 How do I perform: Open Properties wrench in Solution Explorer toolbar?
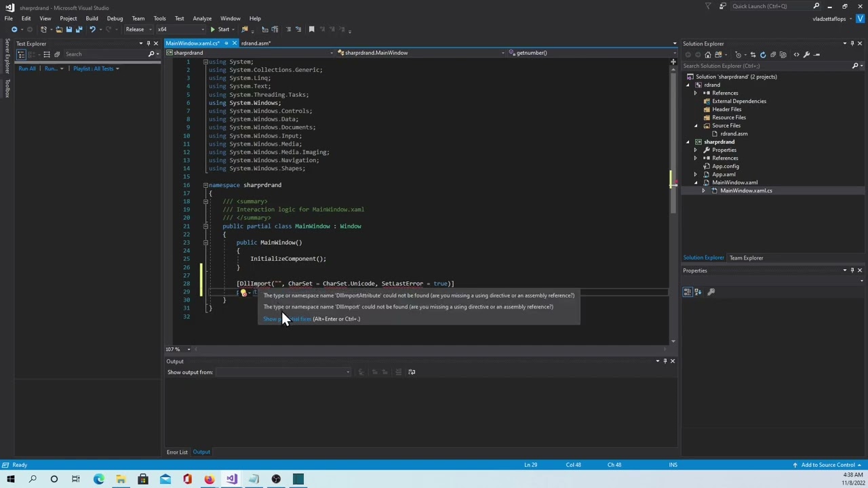pyautogui.click(x=806, y=55)
